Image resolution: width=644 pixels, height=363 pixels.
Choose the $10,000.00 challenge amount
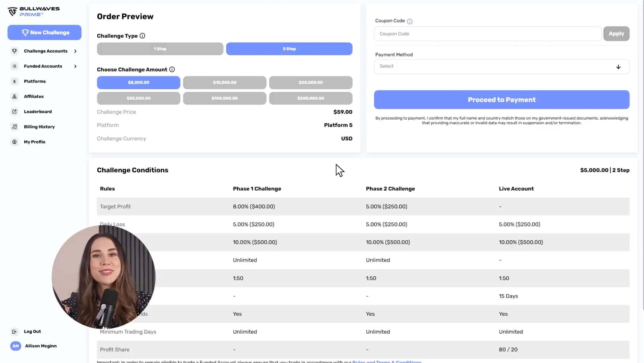[224, 82]
